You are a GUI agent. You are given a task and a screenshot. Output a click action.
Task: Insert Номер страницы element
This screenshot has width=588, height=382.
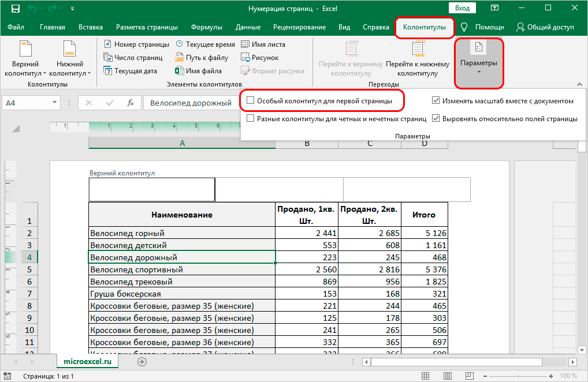[x=136, y=44]
